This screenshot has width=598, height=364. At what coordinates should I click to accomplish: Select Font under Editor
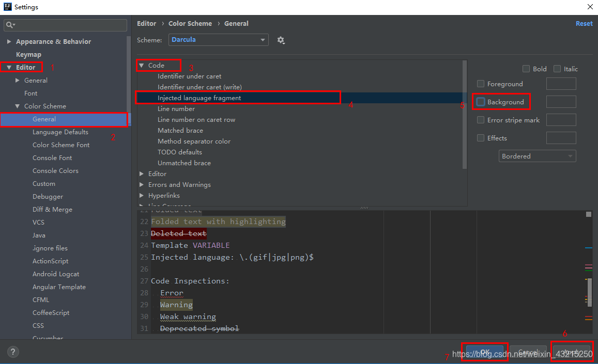point(31,93)
